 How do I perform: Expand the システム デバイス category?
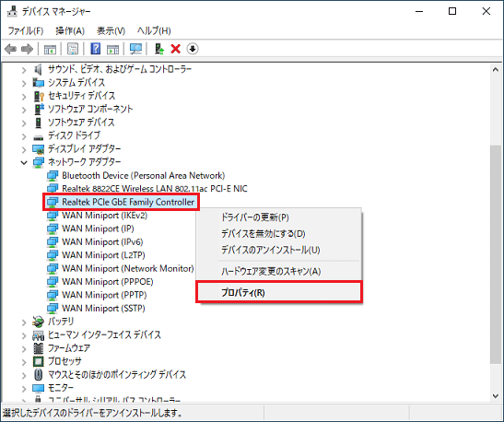pos(24,83)
